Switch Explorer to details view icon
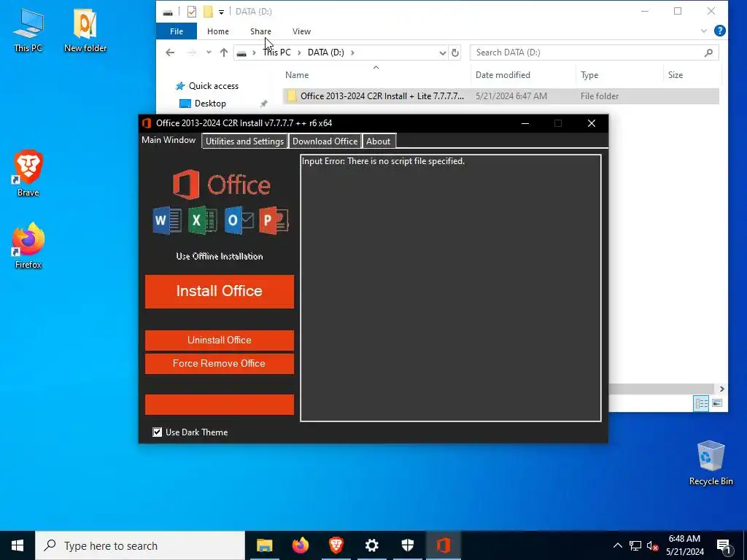747x560 pixels. coord(701,403)
